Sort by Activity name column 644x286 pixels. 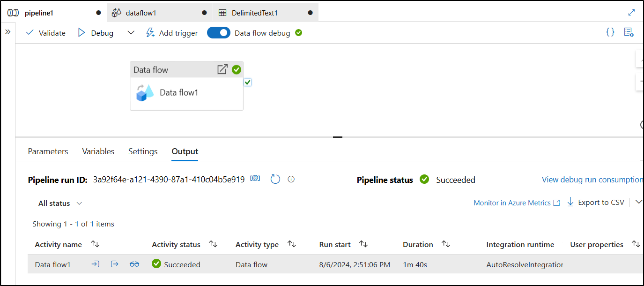pos(95,244)
